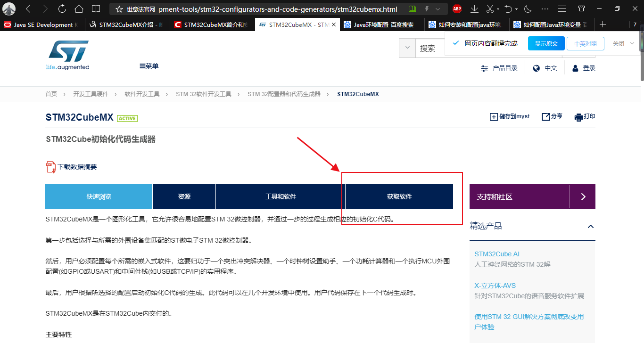Switch to the 获取软件 tab
This screenshot has height=343, width=644.
pos(399,196)
